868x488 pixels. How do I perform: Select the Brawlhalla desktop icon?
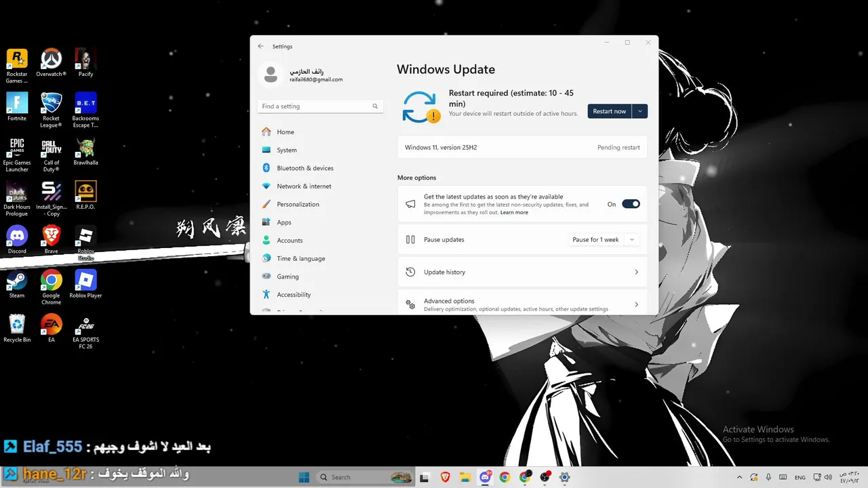click(85, 151)
